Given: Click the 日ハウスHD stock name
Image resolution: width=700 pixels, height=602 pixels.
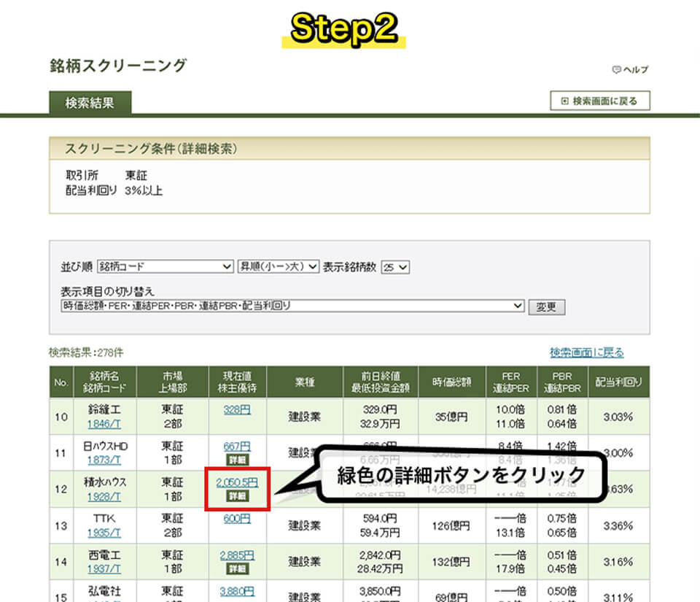Looking at the screenshot, I should tap(105, 446).
